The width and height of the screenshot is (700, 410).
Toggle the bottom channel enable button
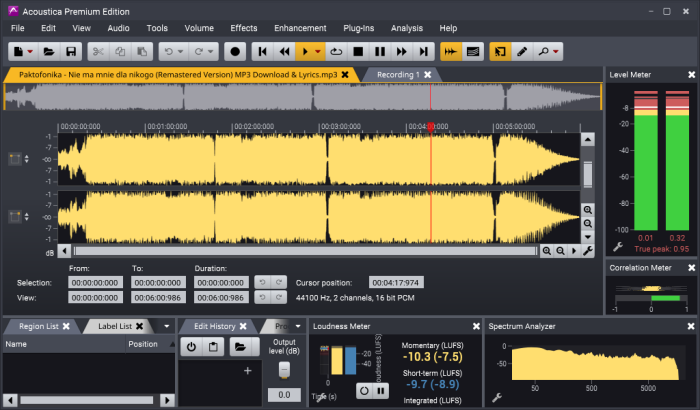pos(15,217)
